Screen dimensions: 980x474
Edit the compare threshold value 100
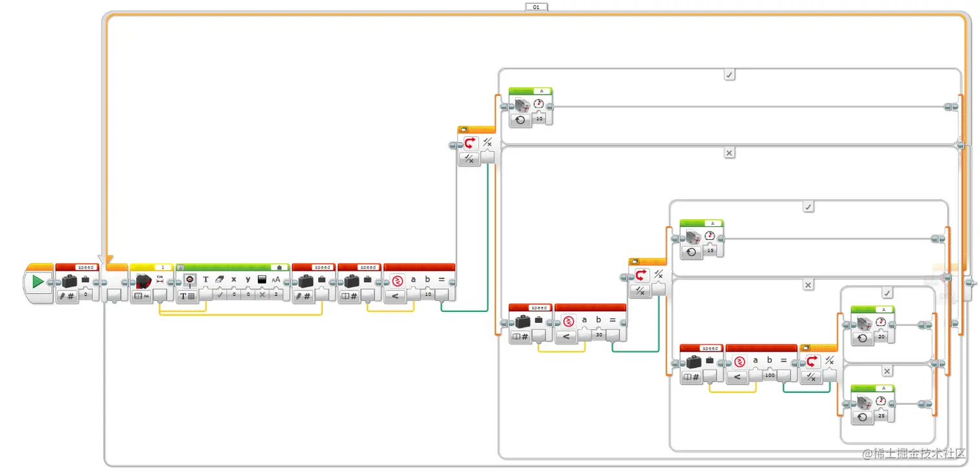pos(770,375)
